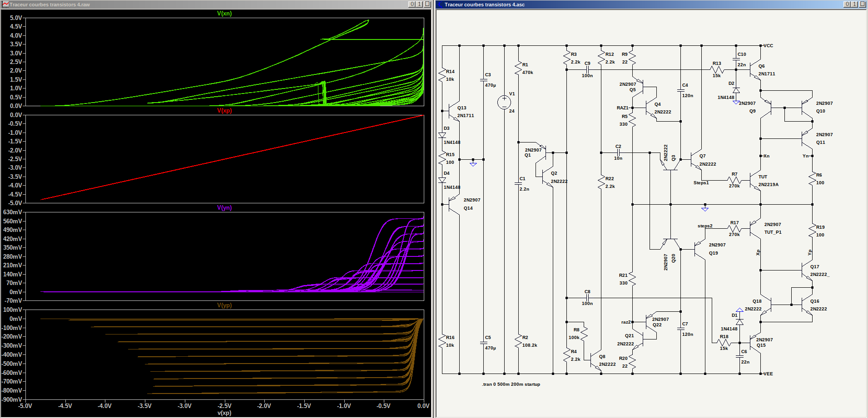Select the C3 470µ capacitor symbol
The height and width of the screenshot is (418, 868).
484,80
